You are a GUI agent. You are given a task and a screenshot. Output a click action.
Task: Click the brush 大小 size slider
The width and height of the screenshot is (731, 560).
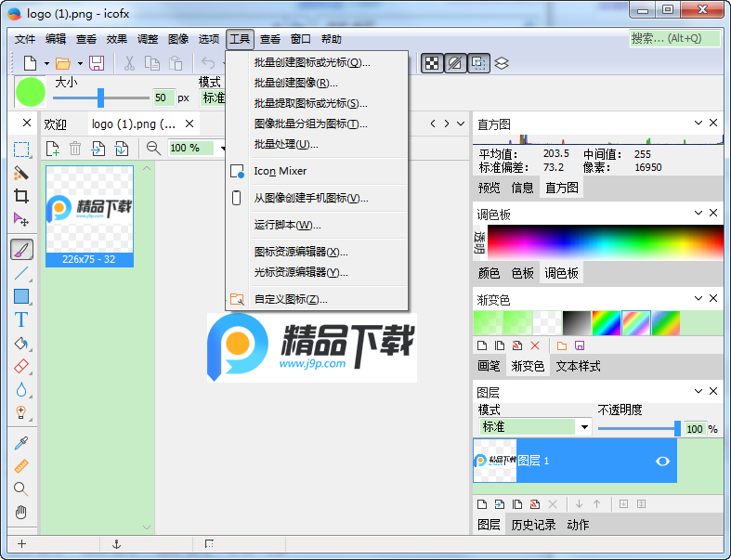(100, 98)
